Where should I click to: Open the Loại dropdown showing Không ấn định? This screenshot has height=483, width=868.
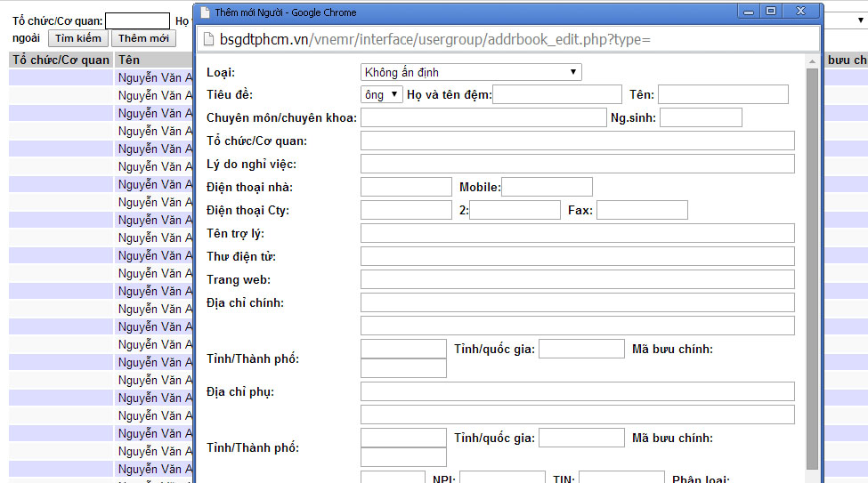coord(471,72)
